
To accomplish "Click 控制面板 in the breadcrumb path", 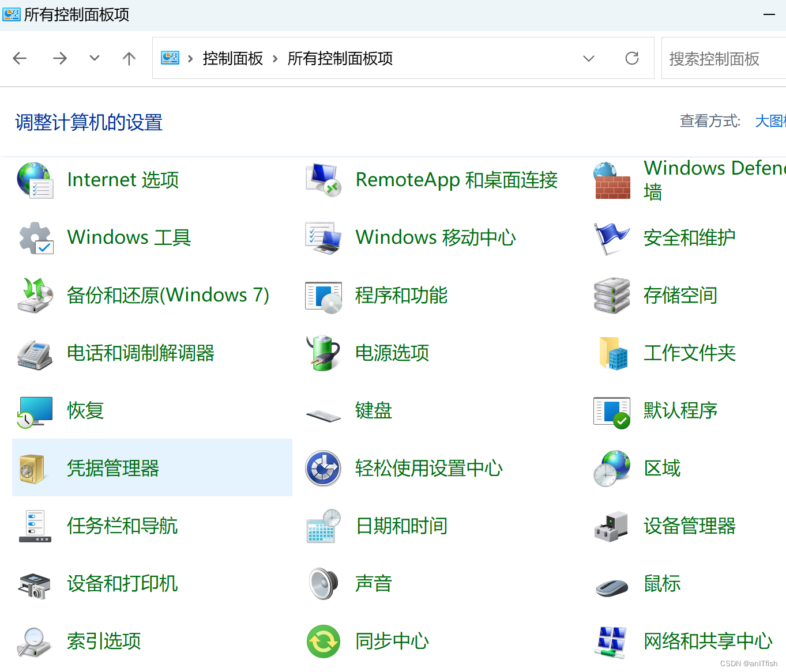I will 233,59.
